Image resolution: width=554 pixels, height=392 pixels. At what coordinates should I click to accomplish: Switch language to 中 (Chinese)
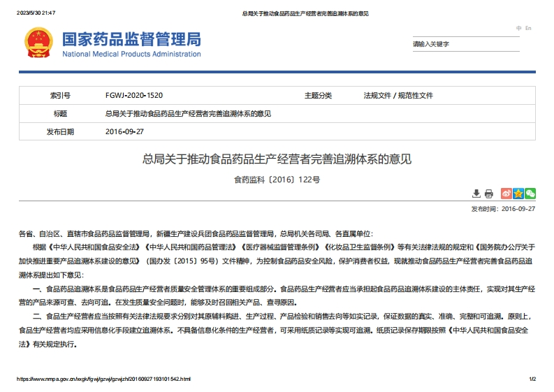point(518,29)
